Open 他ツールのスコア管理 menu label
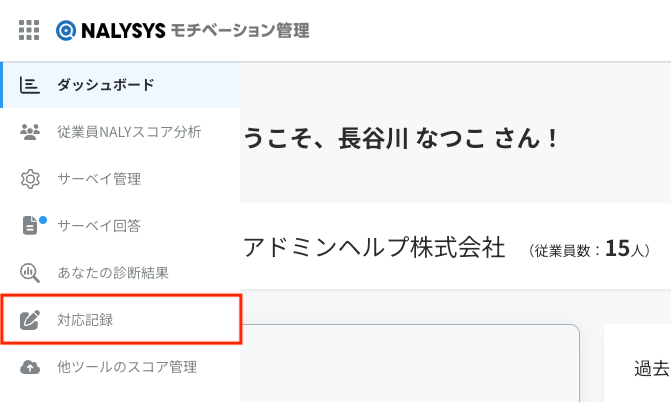671x402 pixels. coord(127,367)
